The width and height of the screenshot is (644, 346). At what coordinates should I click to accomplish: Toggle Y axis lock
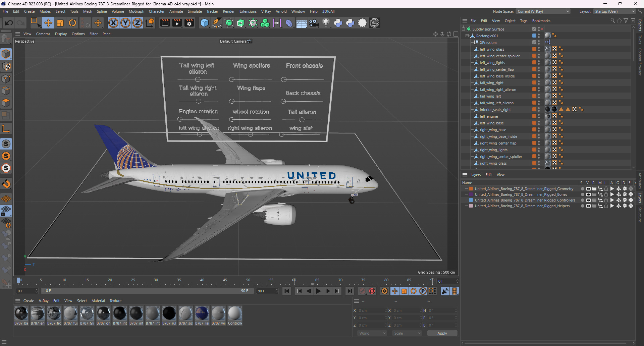point(125,23)
